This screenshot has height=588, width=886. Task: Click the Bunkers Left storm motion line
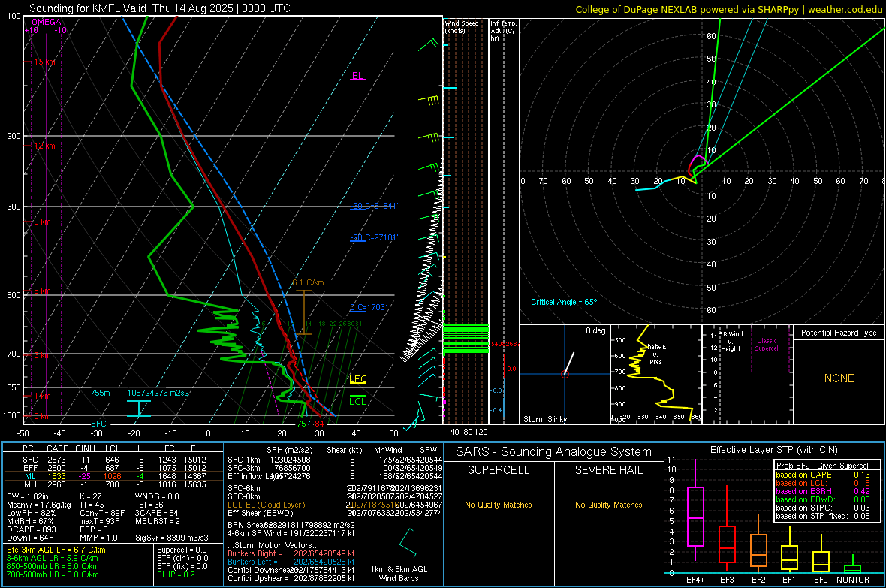(x=291, y=562)
